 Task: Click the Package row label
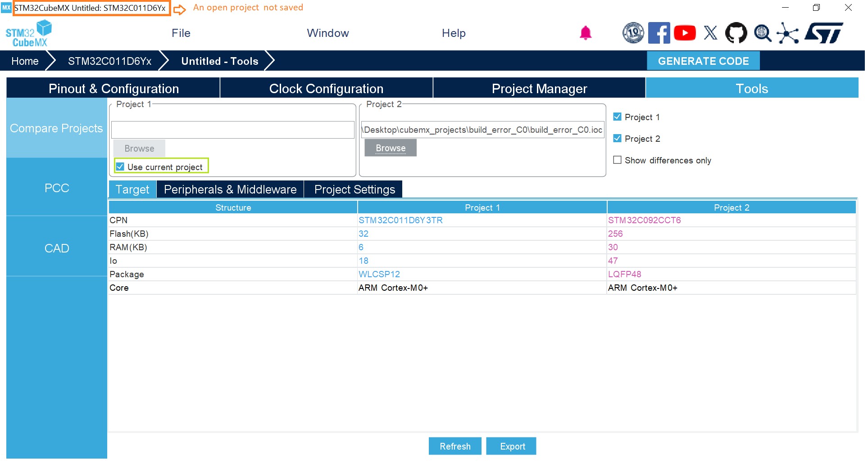(127, 274)
